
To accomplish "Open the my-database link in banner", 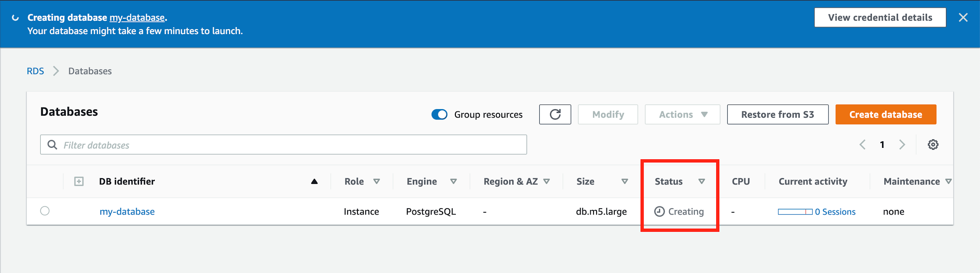I will click(x=137, y=18).
